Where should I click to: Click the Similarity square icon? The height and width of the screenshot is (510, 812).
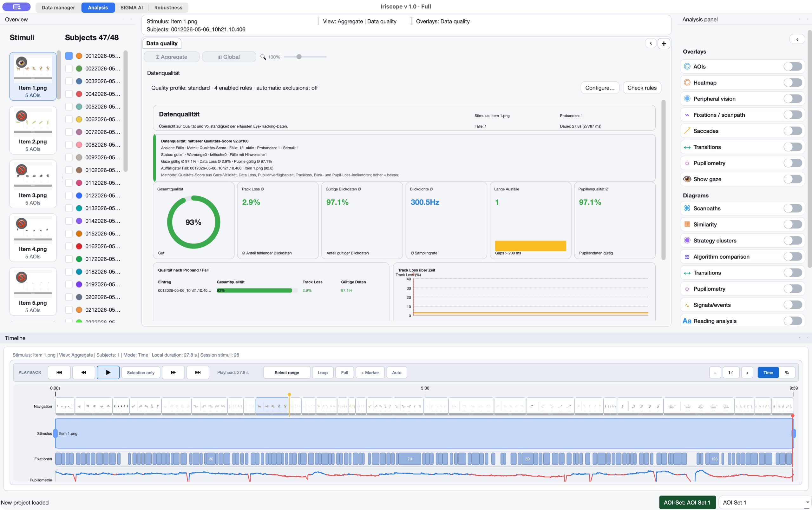[687, 224]
